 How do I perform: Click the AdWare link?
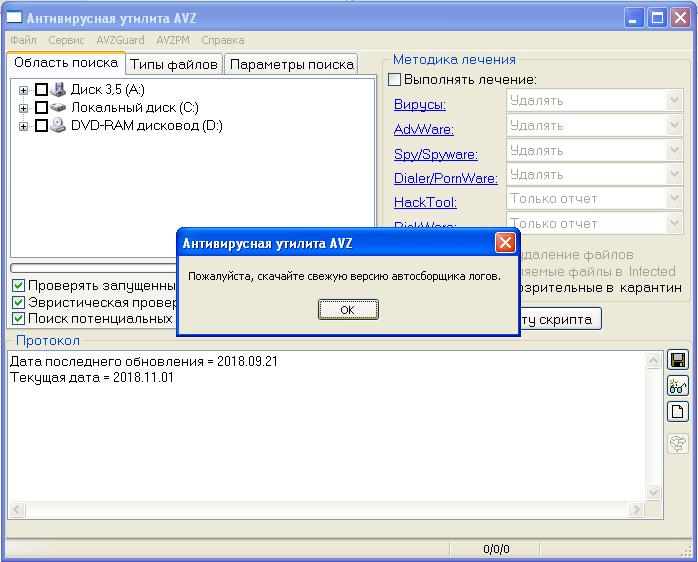click(424, 130)
